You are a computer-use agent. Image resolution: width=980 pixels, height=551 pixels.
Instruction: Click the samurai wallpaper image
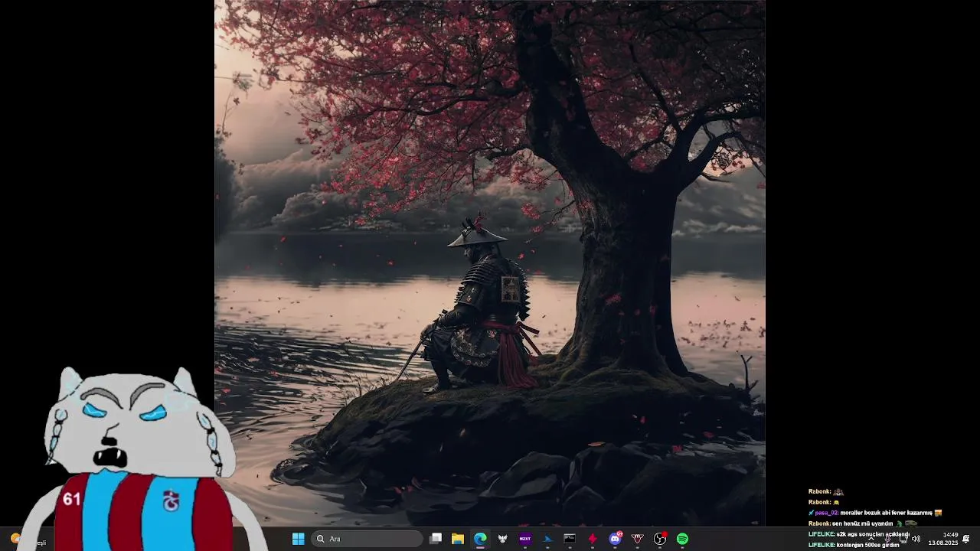pyautogui.click(x=490, y=262)
